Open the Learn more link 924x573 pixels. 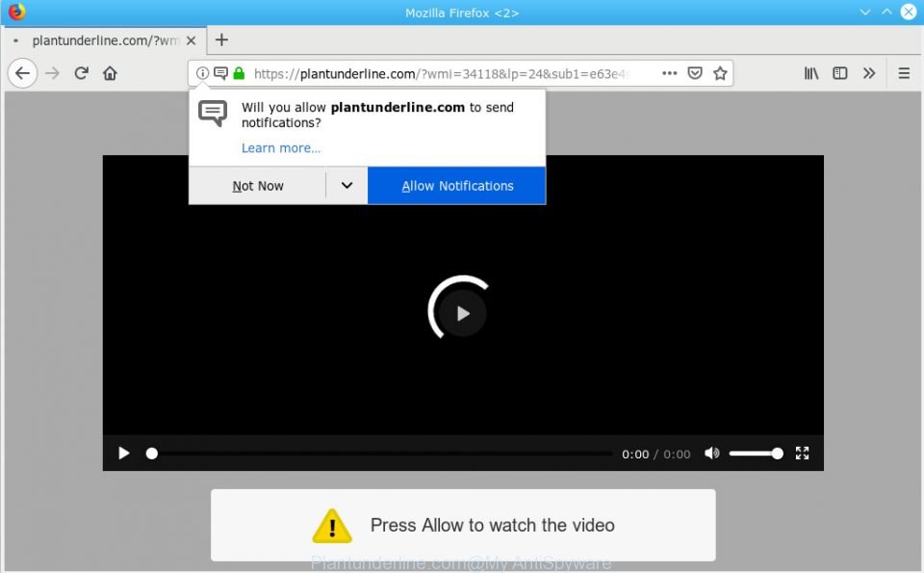pyautogui.click(x=281, y=148)
